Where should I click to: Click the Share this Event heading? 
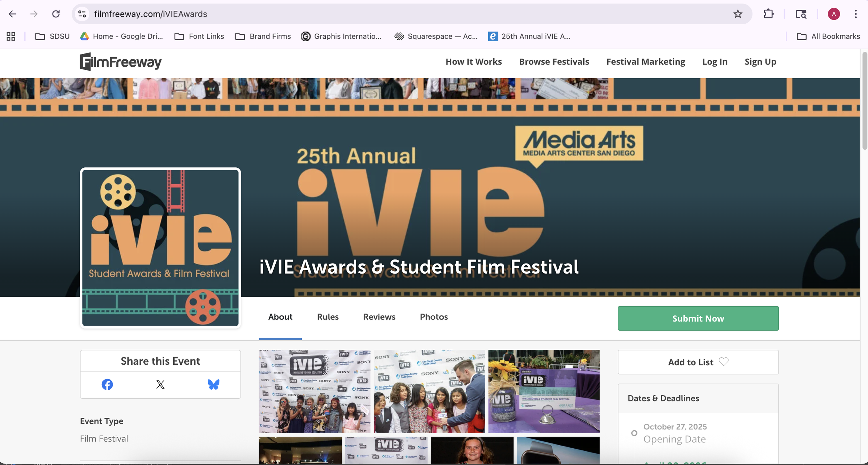(x=160, y=362)
